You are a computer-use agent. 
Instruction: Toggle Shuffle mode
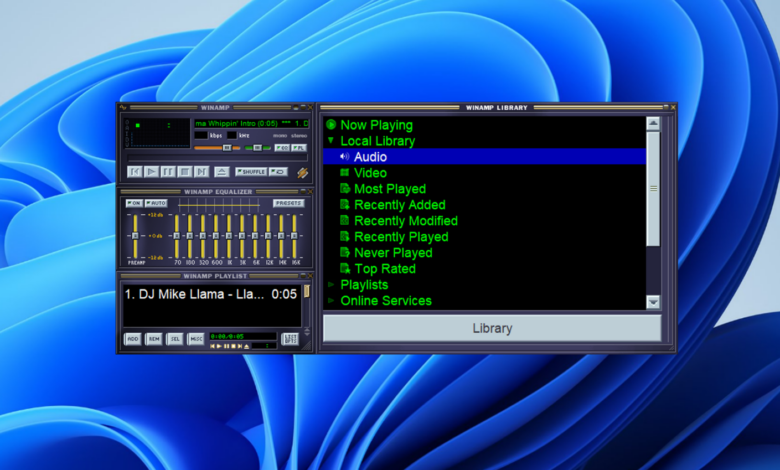tap(251, 172)
